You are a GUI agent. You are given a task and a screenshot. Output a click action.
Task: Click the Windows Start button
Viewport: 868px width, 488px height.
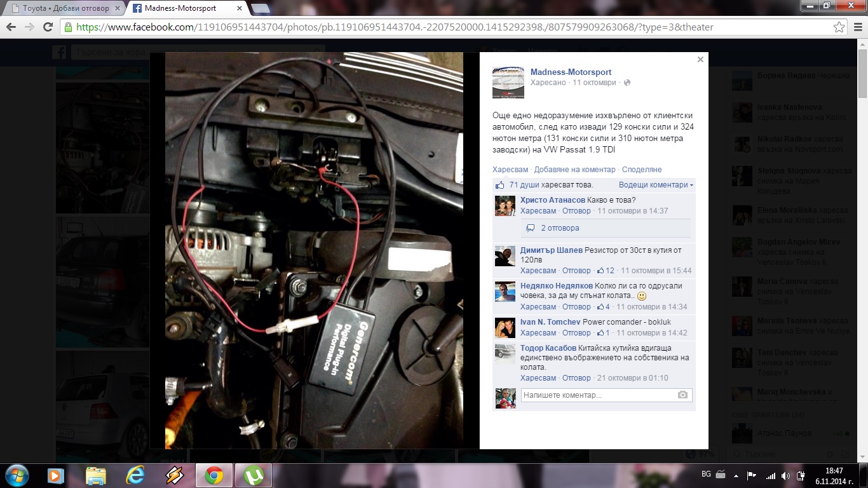click(16, 475)
